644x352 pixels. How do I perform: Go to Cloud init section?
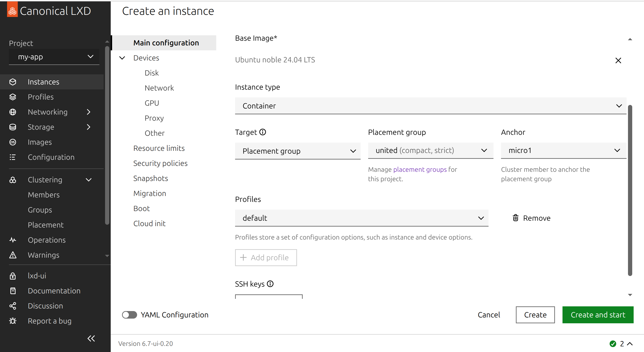point(149,224)
